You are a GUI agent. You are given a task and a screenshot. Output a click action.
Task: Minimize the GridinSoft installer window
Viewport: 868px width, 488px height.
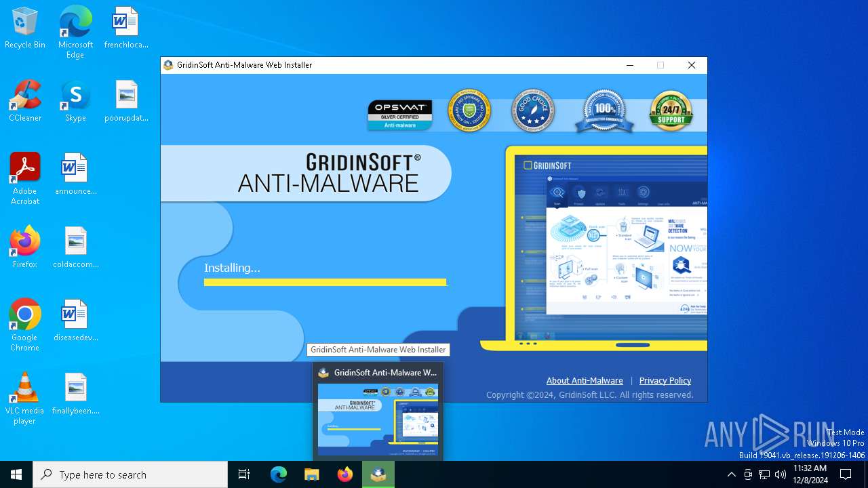[630, 65]
